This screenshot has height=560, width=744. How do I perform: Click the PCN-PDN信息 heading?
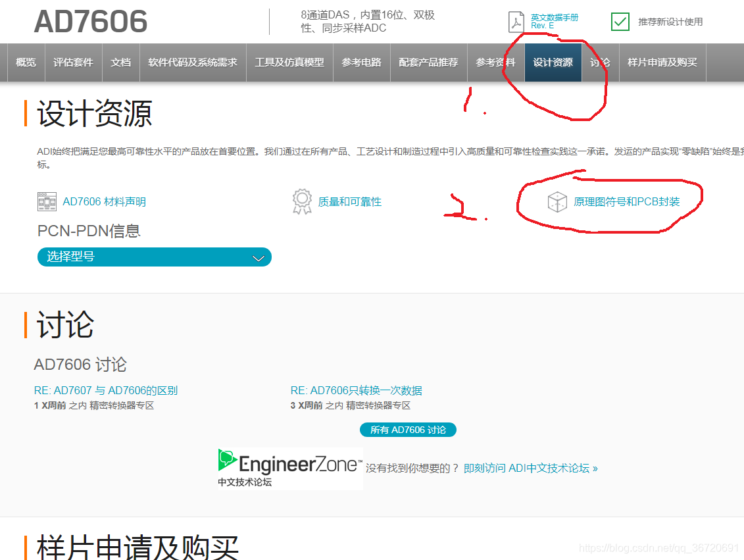(89, 230)
